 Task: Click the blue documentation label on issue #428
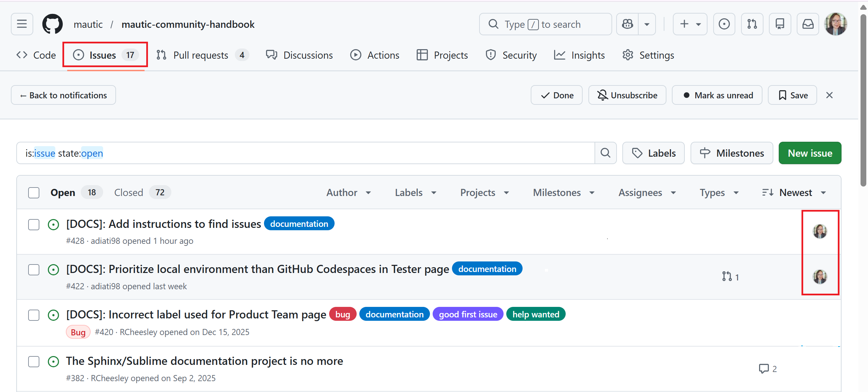click(299, 223)
